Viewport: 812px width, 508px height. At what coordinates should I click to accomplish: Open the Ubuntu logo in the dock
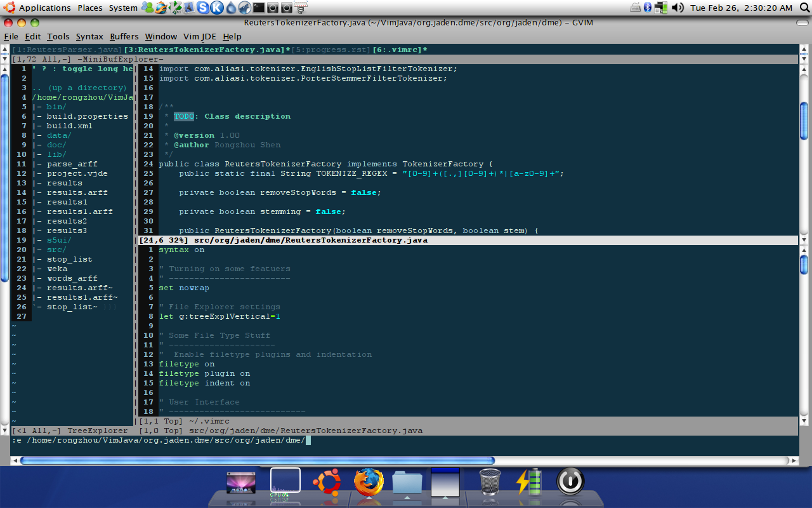click(x=327, y=481)
